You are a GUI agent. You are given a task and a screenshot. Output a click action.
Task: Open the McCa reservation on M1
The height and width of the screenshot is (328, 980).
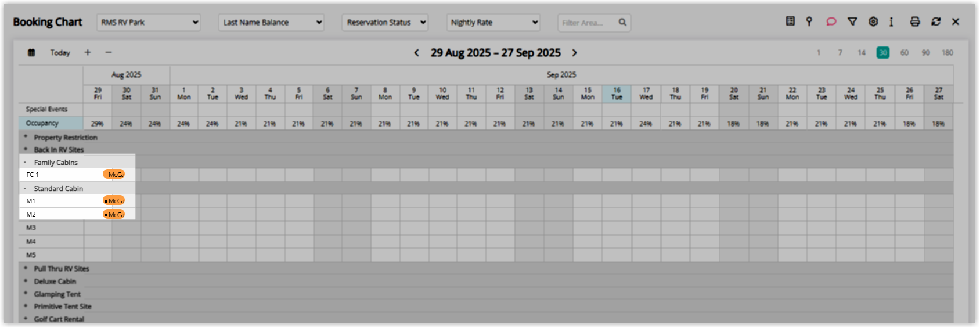click(114, 200)
